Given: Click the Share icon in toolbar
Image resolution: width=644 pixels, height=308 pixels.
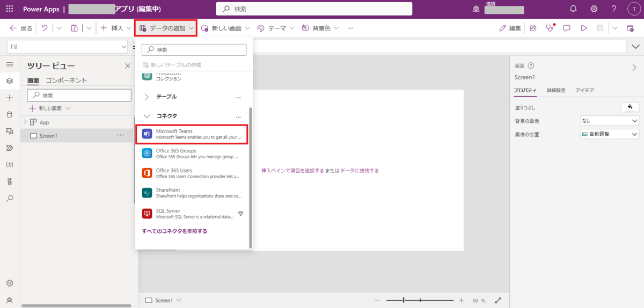Looking at the screenshot, I should (533, 28).
